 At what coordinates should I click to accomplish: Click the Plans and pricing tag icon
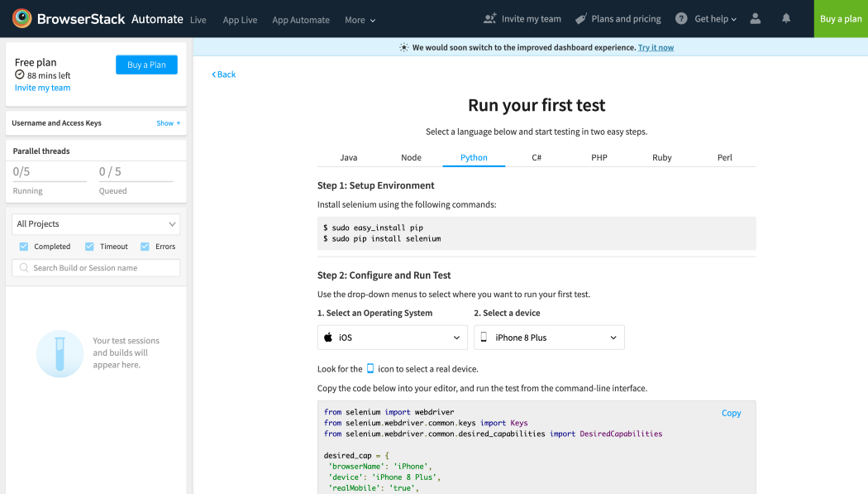[x=581, y=18]
